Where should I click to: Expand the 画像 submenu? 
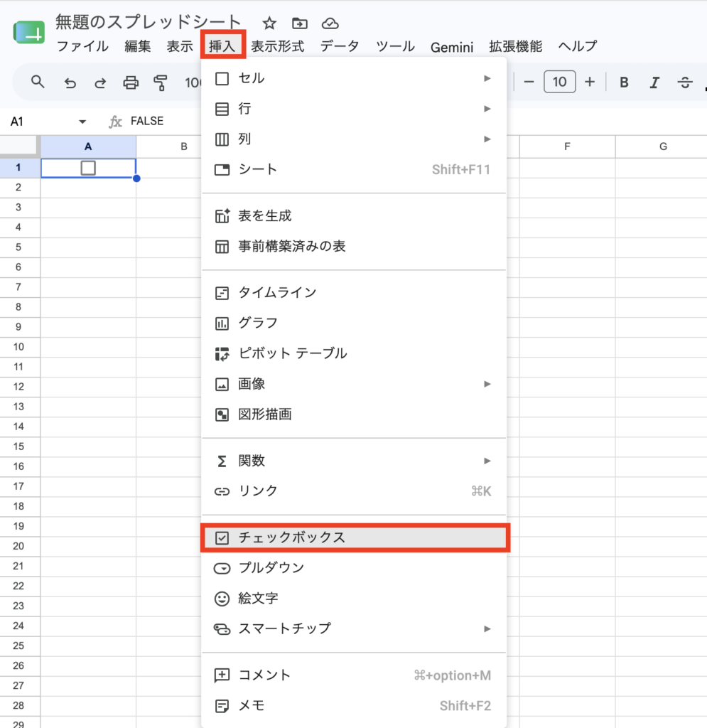354,384
